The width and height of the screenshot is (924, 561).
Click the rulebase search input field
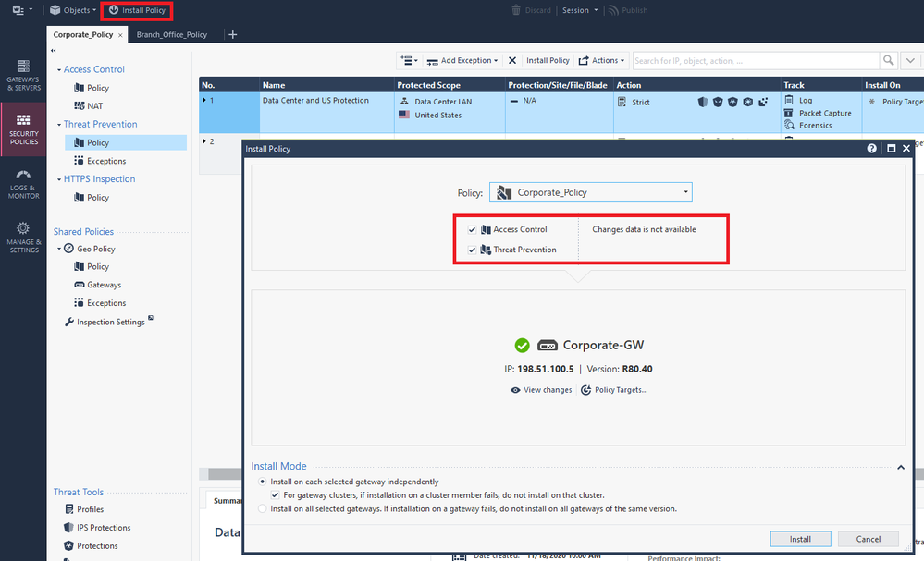(x=754, y=60)
